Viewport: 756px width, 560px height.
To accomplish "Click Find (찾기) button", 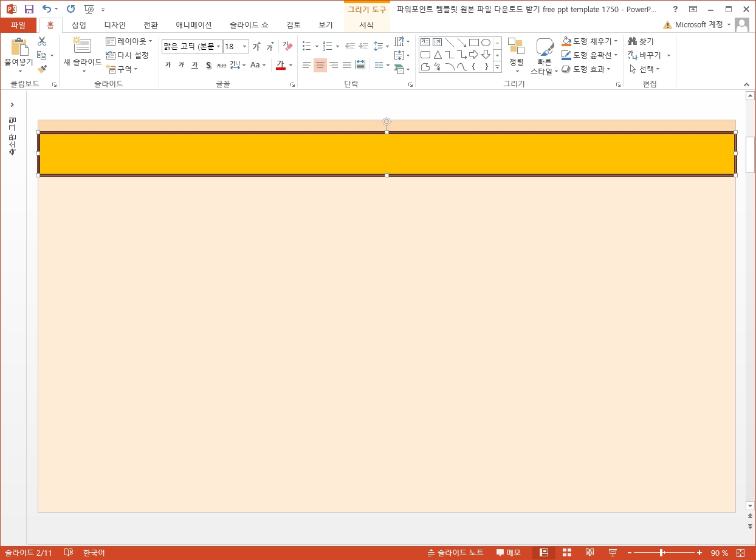I will click(641, 41).
